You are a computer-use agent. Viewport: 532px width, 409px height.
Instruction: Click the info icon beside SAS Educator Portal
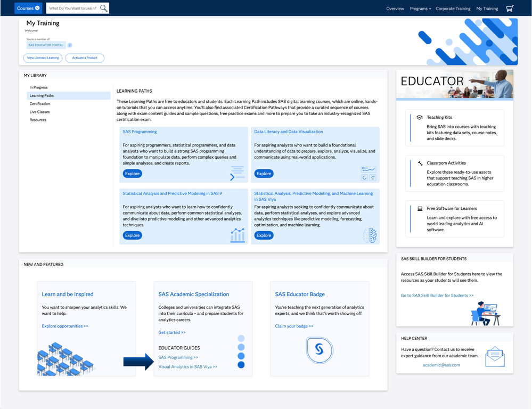coord(70,45)
